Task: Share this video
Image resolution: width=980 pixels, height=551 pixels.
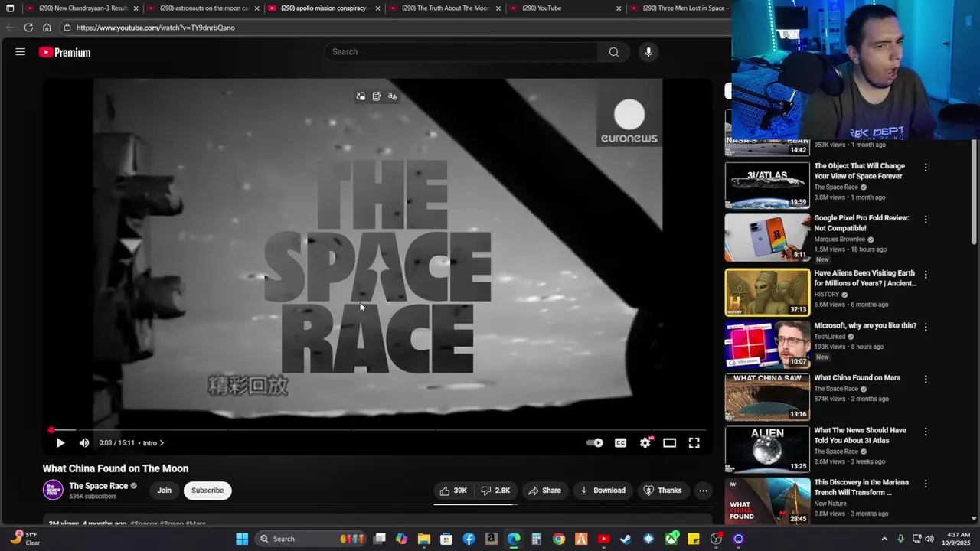Action: (545, 491)
